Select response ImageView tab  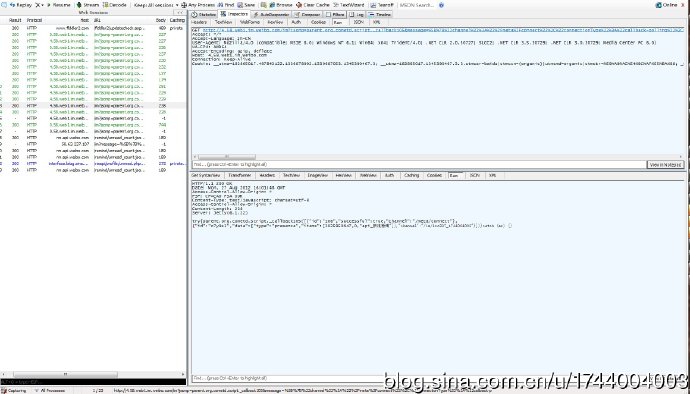pyautogui.click(x=317, y=175)
